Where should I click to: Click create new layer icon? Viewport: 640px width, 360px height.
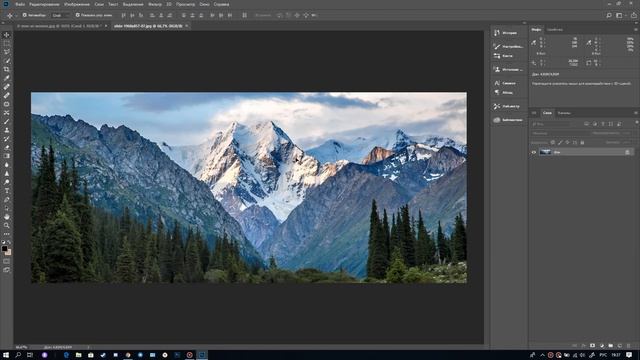[620, 346]
